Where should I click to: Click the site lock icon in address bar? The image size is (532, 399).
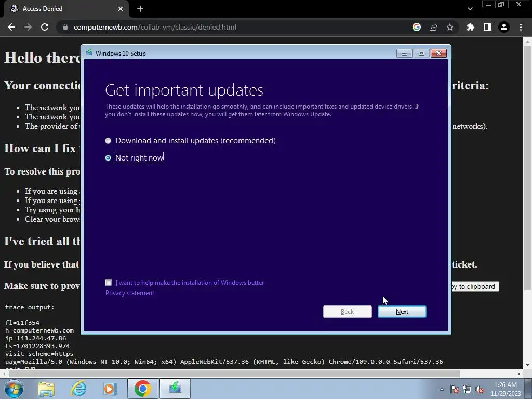tap(65, 27)
